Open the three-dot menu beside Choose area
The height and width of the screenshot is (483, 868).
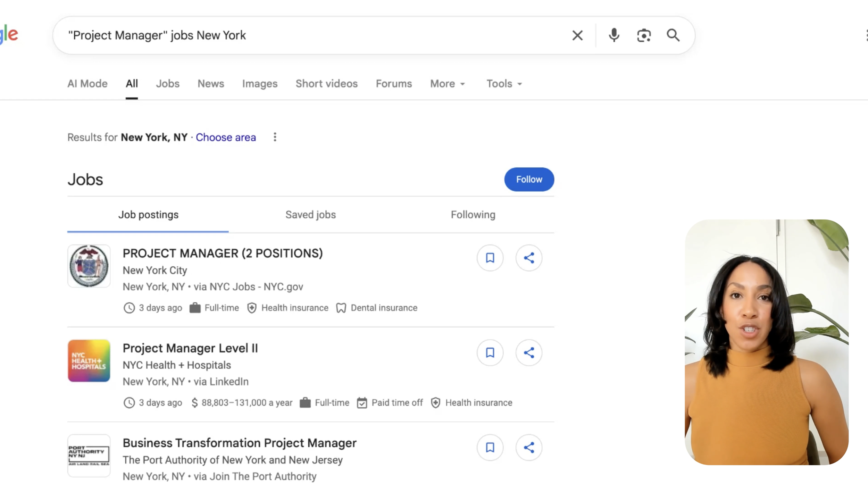click(x=275, y=137)
